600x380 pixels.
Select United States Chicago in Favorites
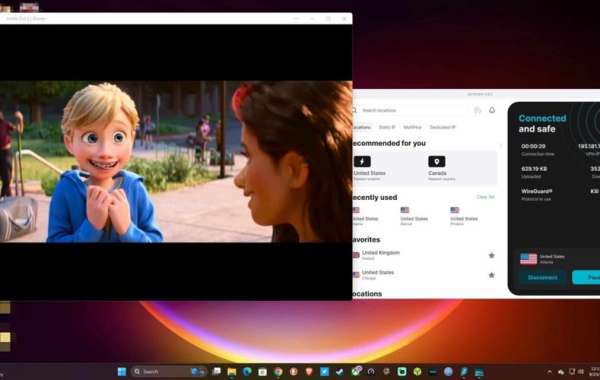click(378, 274)
